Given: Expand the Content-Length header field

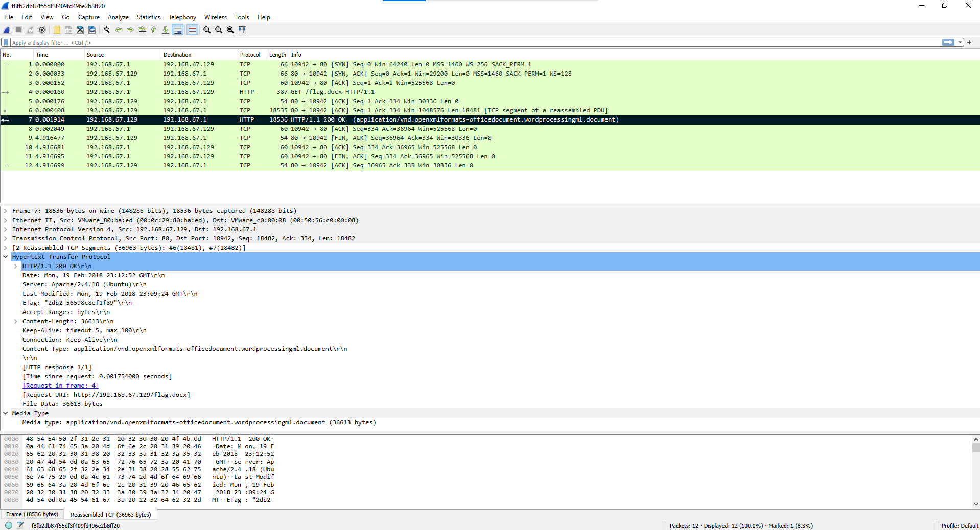Looking at the screenshot, I should 16,321.
